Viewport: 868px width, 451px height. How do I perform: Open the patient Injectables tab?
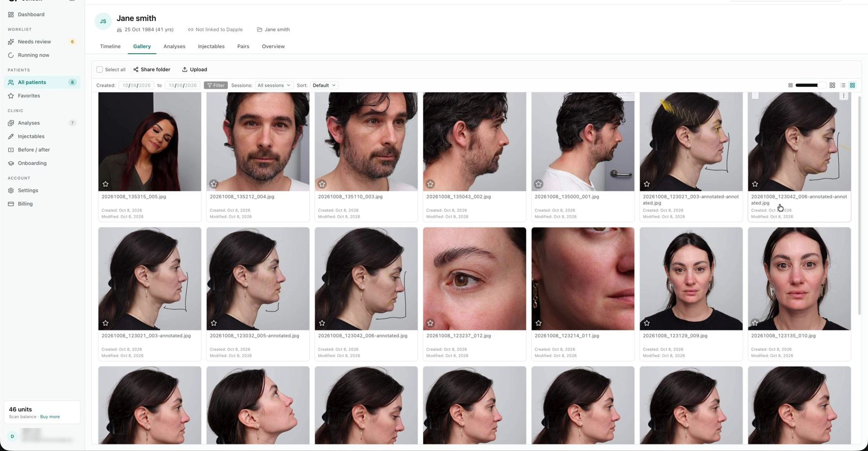tap(211, 47)
